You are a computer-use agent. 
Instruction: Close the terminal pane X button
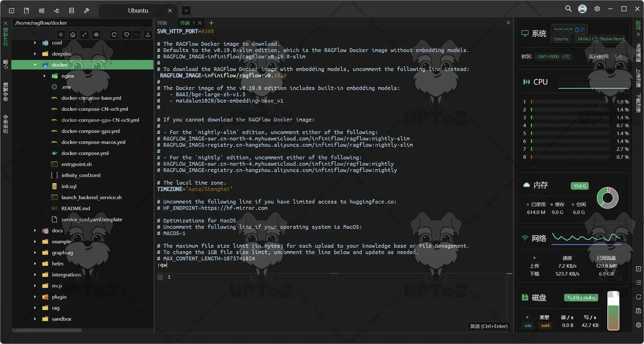tap(508, 23)
